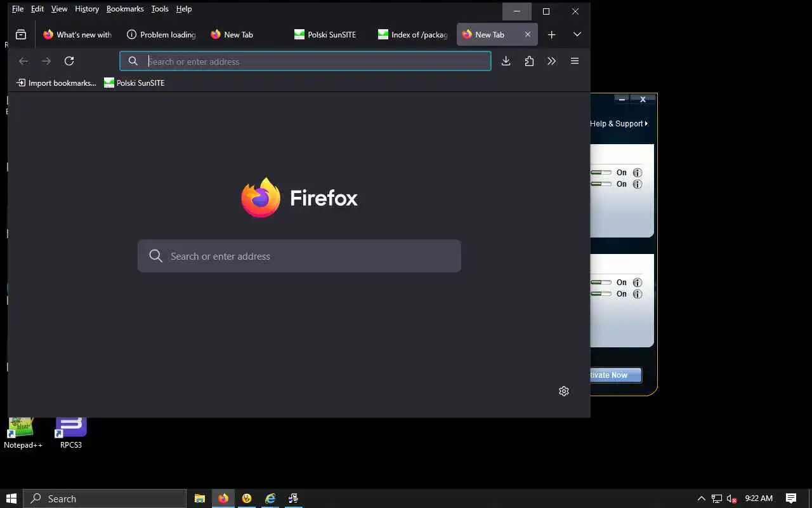Open the View menu
Image resolution: width=812 pixels, height=508 pixels.
point(59,9)
